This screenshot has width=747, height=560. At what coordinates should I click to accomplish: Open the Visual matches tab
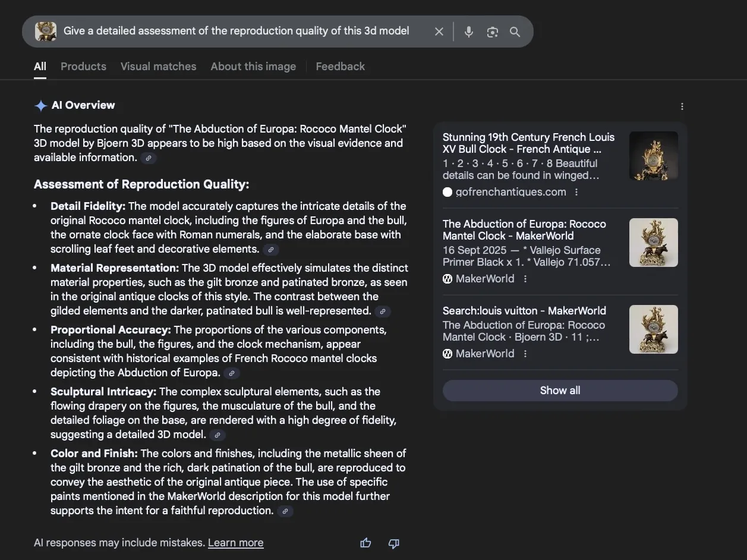(158, 67)
